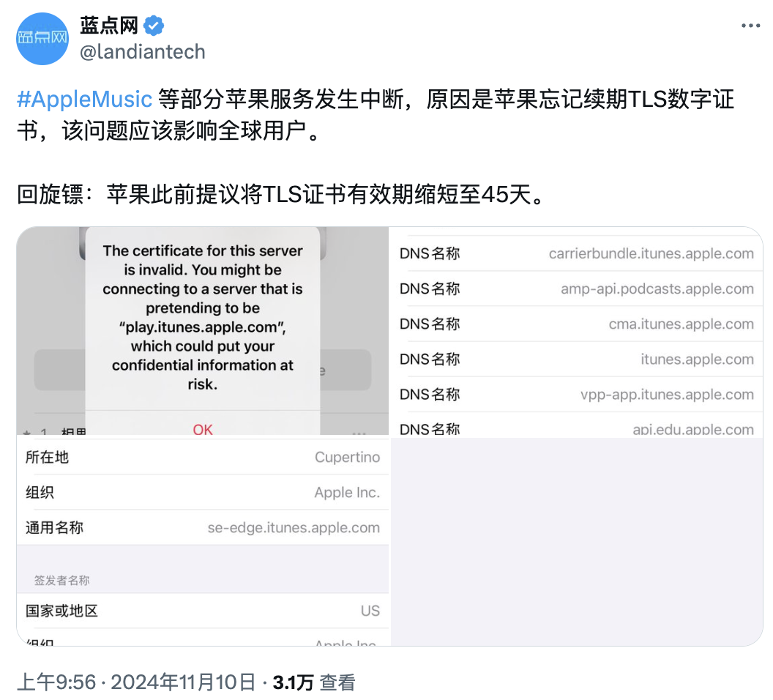Click the Apple Inc. organization row
The width and height of the screenshot is (773, 700).
[203, 493]
